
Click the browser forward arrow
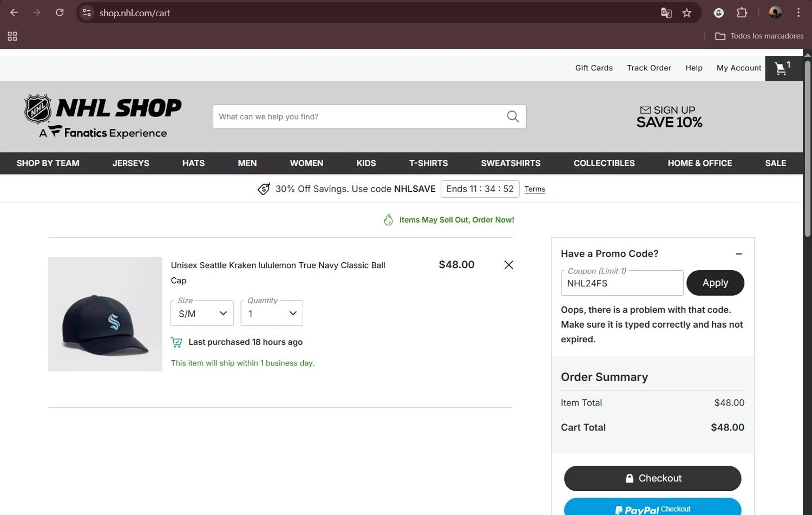coord(37,12)
